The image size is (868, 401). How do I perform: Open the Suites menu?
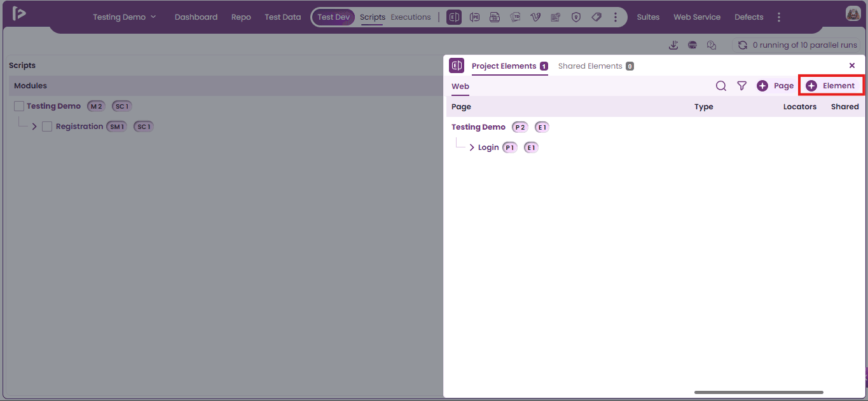pos(648,17)
